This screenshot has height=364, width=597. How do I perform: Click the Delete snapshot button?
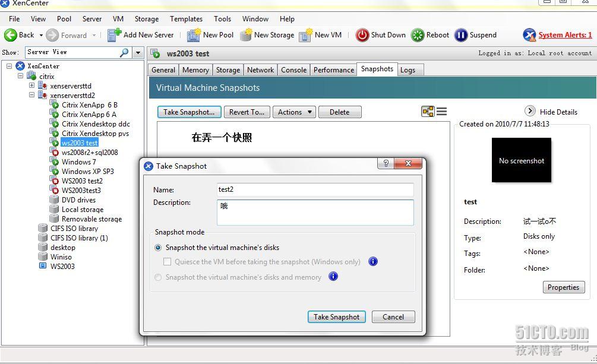pos(340,112)
